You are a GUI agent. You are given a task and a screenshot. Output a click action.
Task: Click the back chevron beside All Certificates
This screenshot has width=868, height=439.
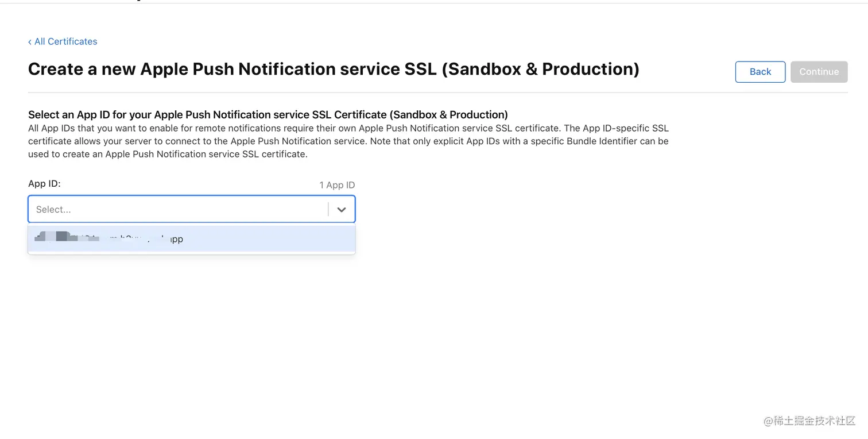(x=30, y=42)
